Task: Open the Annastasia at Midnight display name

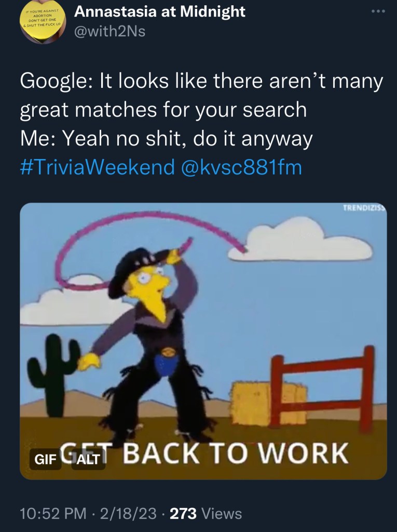Action: click(x=160, y=11)
